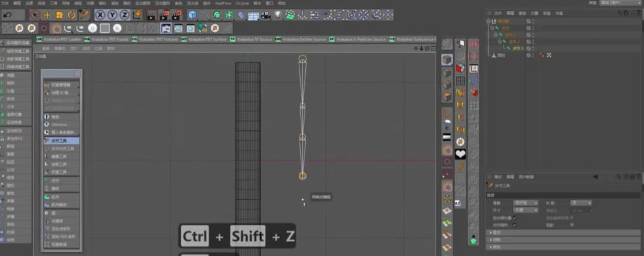
Task: Open the RealFlow menu
Action: click(x=223, y=3)
